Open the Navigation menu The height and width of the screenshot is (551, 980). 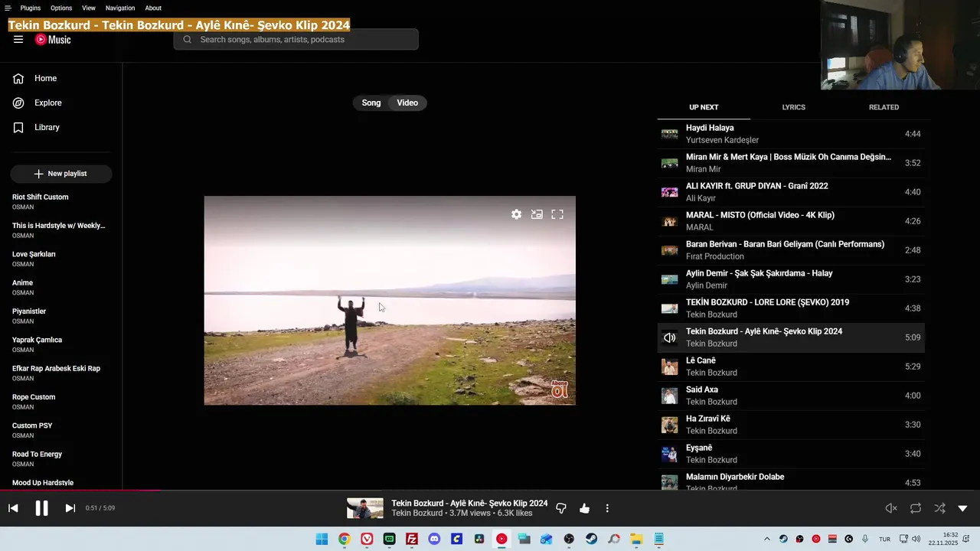tap(120, 8)
